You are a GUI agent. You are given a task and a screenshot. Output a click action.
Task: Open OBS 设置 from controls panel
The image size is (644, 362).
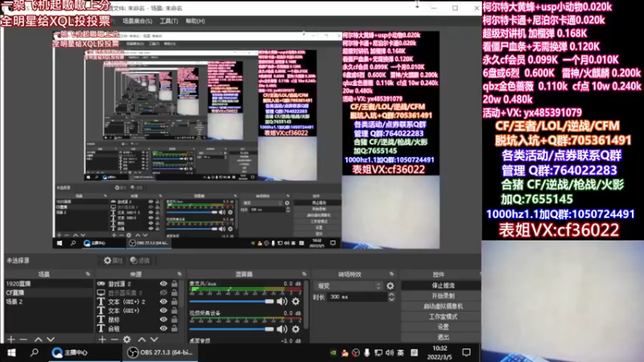point(443,327)
